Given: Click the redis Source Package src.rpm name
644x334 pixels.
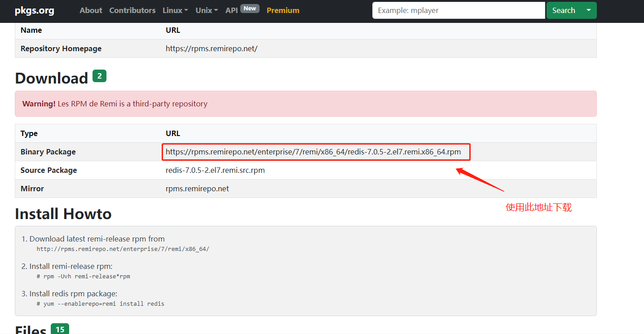Looking at the screenshot, I should coord(215,170).
